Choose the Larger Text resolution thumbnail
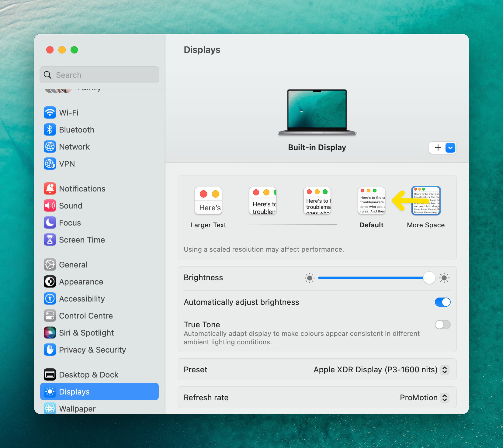Image resolution: width=503 pixels, height=448 pixels. (x=208, y=201)
